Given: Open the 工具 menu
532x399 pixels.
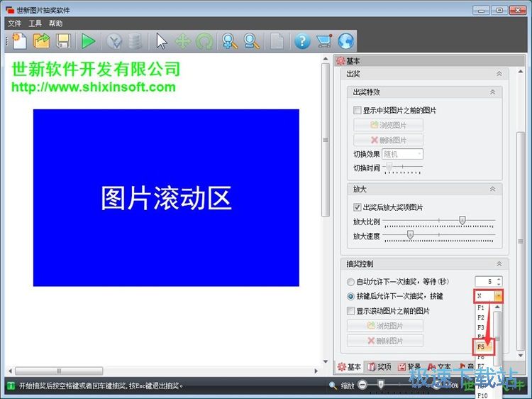Looking at the screenshot, I should click(35, 23).
